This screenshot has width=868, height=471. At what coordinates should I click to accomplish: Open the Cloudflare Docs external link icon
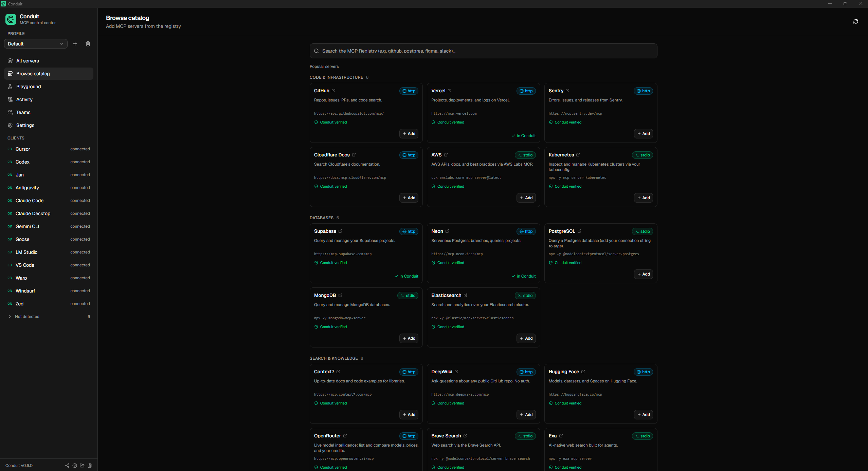tap(354, 155)
